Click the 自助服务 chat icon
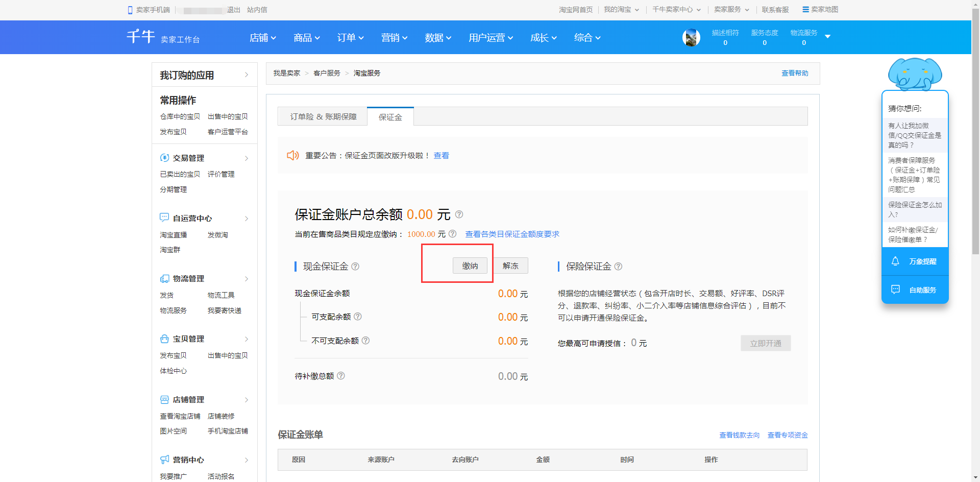 [x=895, y=290]
